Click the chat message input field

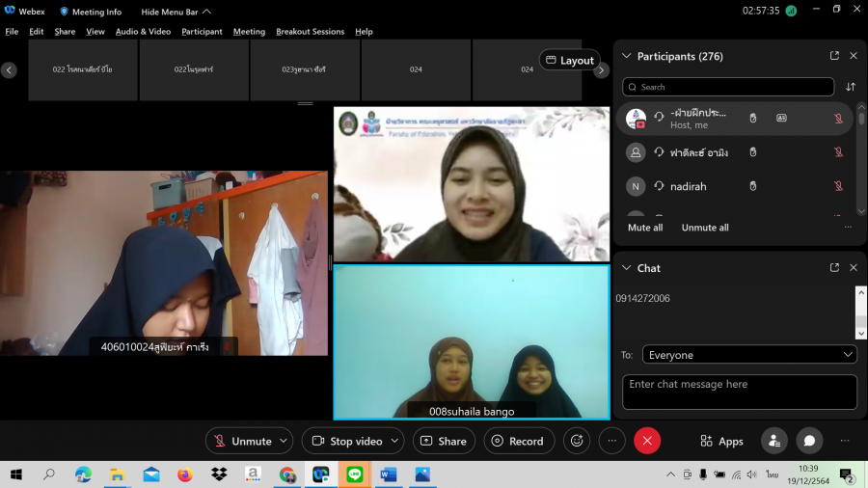tap(739, 392)
